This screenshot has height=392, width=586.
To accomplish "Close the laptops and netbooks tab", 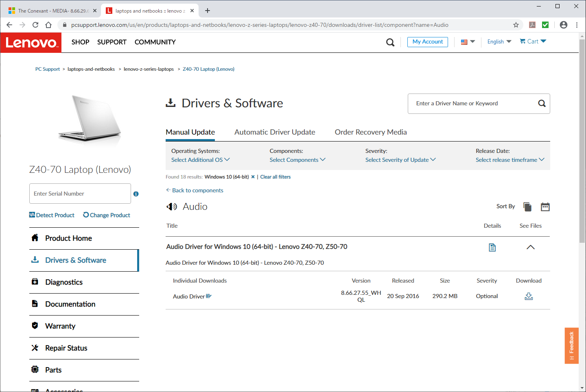I will click(192, 11).
